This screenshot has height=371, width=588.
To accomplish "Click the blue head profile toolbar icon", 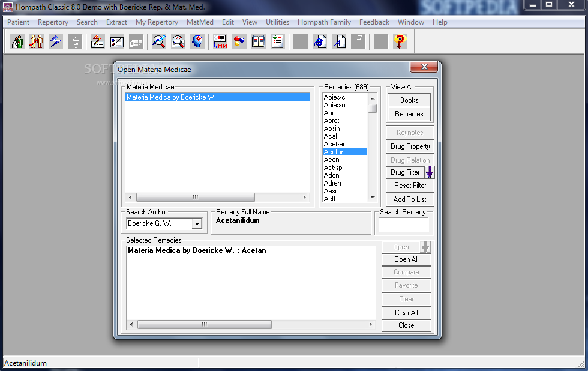I will click(197, 41).
